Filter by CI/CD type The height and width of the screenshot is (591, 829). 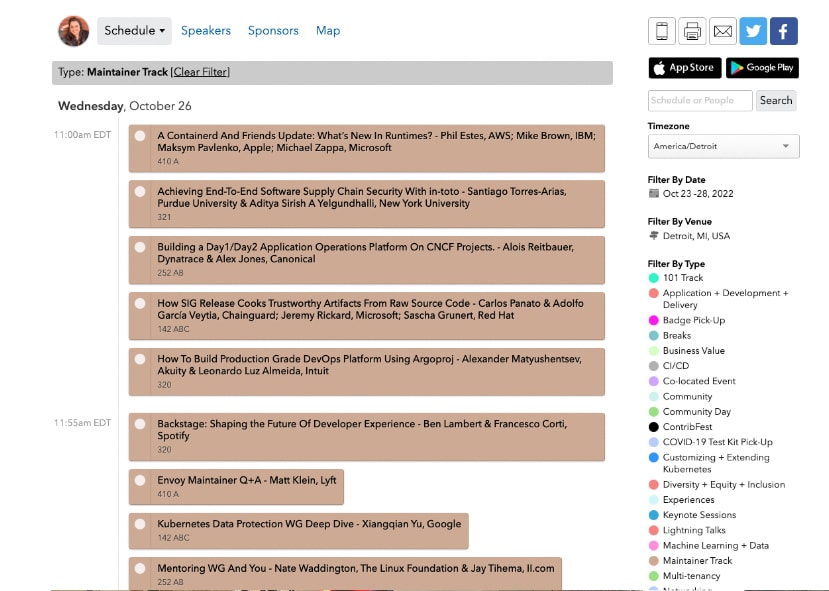676,366
